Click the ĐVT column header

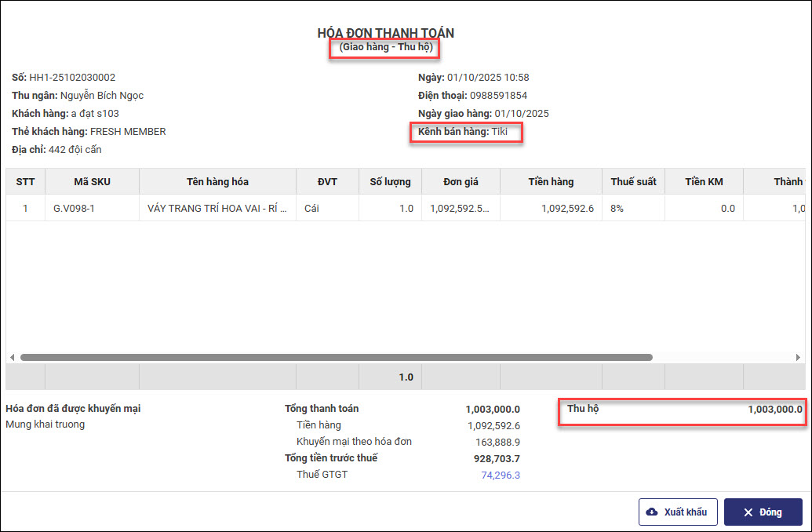tap(327, 182)
